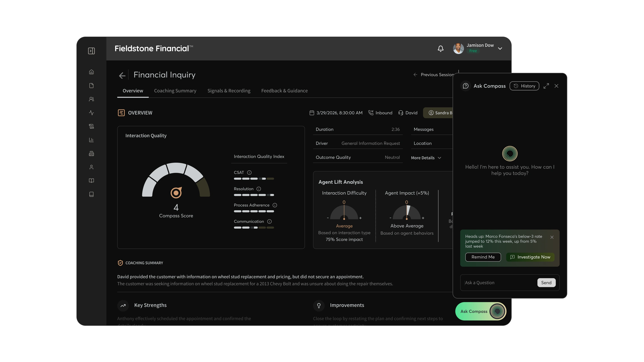Close the Ask Compass panel

[x=556, y=86]
